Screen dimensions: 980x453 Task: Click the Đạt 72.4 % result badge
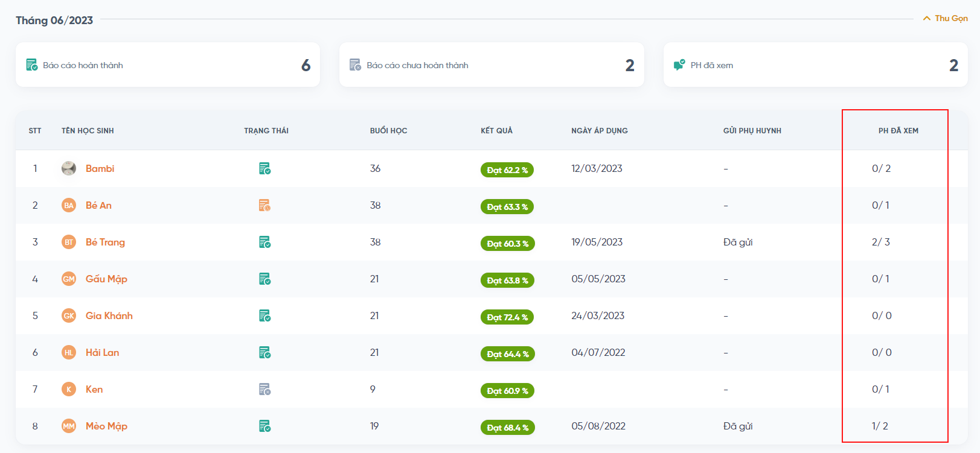(507, 317)
